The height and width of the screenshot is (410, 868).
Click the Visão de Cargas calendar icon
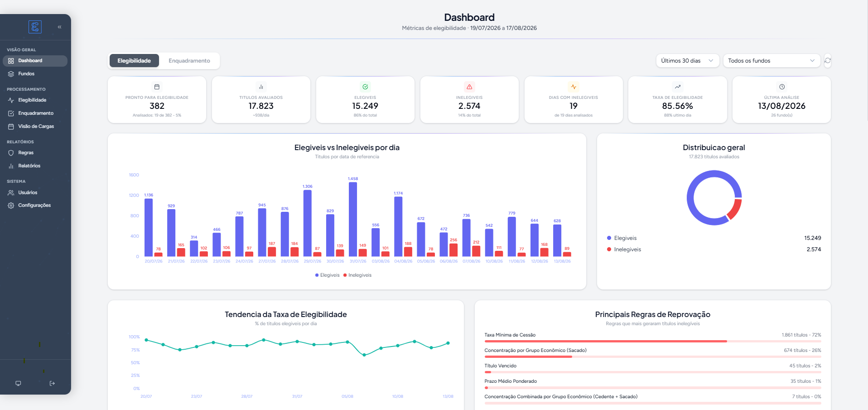[11, 127]
